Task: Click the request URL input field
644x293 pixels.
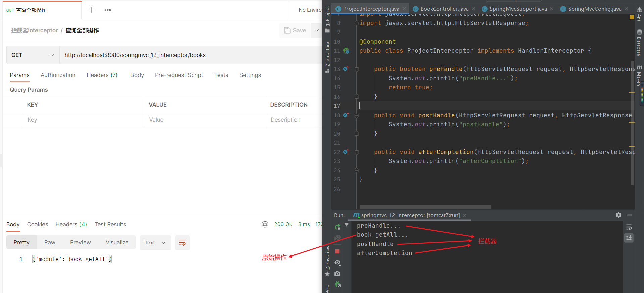Action: coord(191,55)
